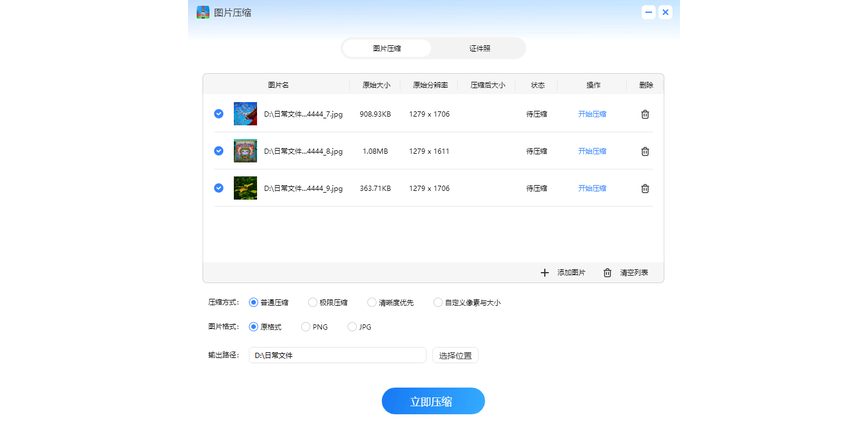
Task: Remove 4444_9.jpg using its trash icon
Action: pos(645,189)
